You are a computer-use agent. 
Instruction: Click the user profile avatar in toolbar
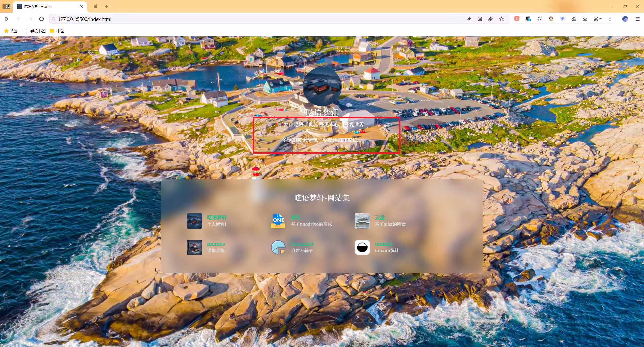pos(625,19)
